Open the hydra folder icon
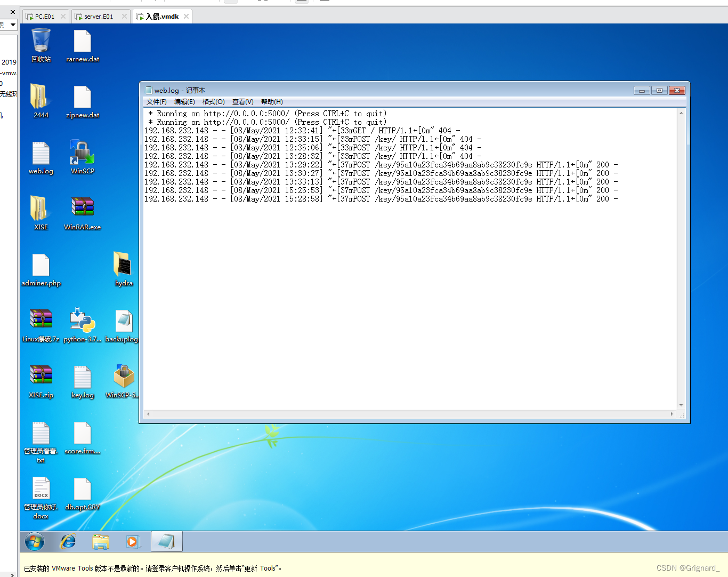728x577 pixels. coord(124,269)
